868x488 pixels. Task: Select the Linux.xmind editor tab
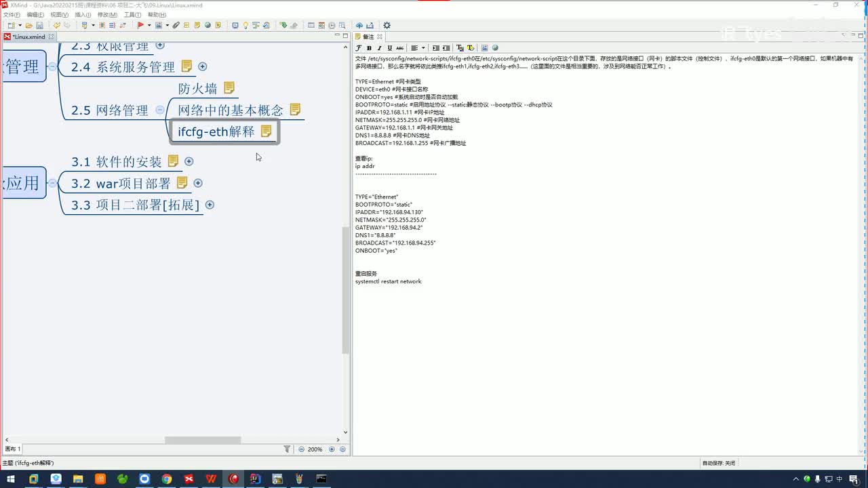click(x=28, y=37)
